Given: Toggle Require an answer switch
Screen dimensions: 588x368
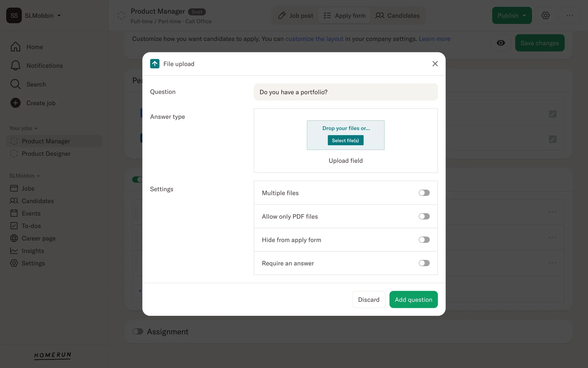Looking at the screenshot, I should click(x=424, y=263).
